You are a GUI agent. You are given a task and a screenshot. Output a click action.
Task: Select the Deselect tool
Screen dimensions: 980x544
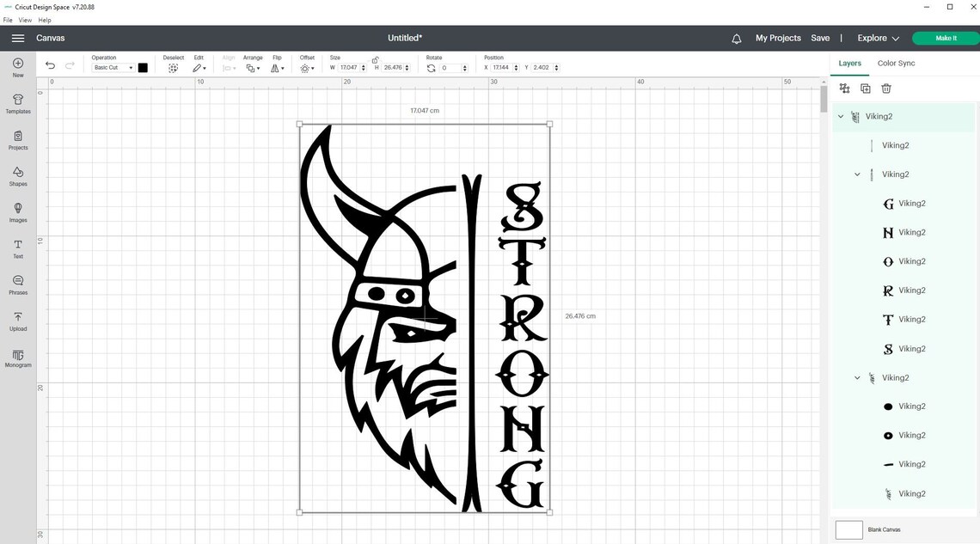click(x=174, y=67)
